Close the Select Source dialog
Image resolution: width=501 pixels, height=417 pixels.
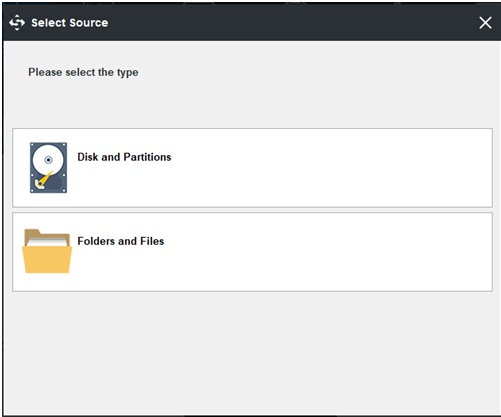coord(485,23)
